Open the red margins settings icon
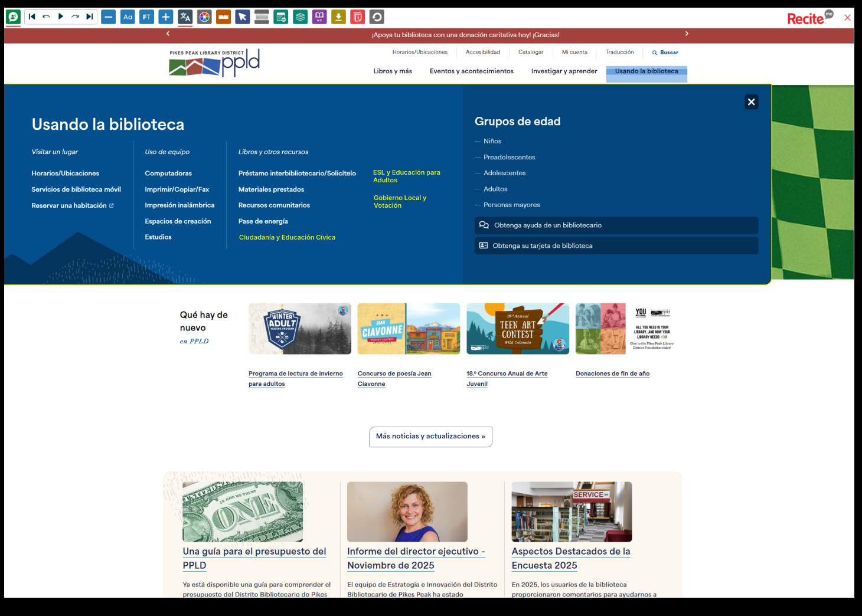 [358, 17]
